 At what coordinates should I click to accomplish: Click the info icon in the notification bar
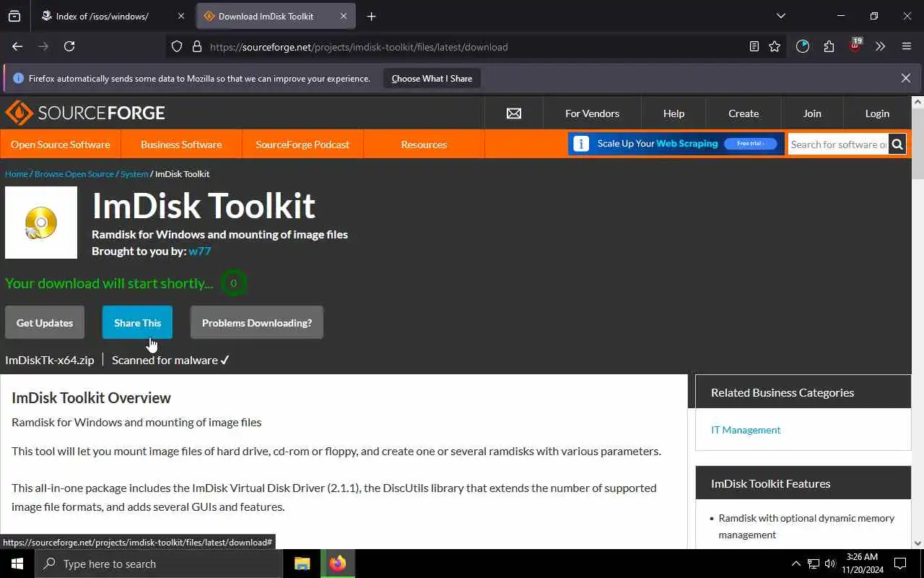point(19,78)
